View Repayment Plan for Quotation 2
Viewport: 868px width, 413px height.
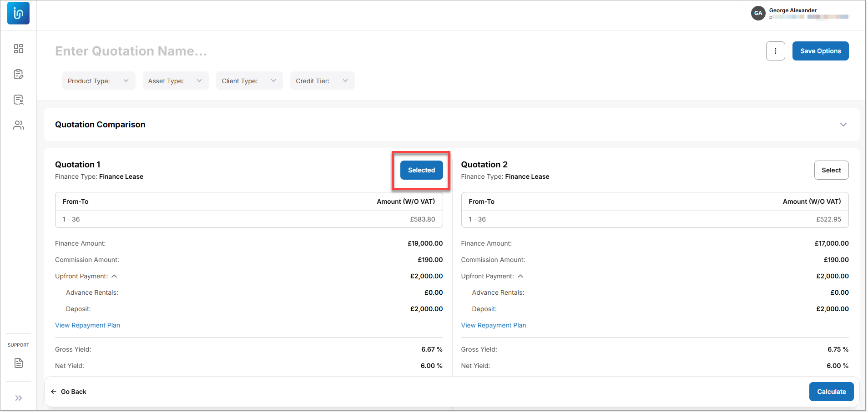(x=494, y=325)
